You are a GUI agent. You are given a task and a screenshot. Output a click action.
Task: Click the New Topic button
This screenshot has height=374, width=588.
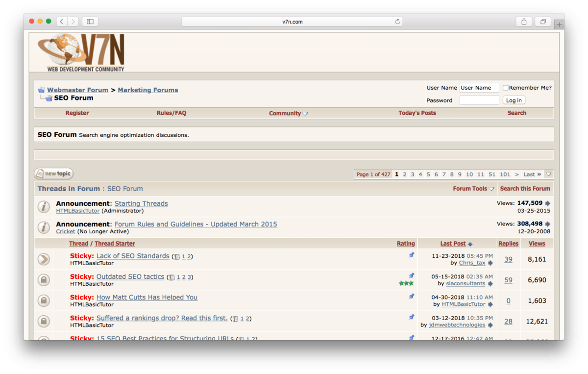tap(53, 174)
